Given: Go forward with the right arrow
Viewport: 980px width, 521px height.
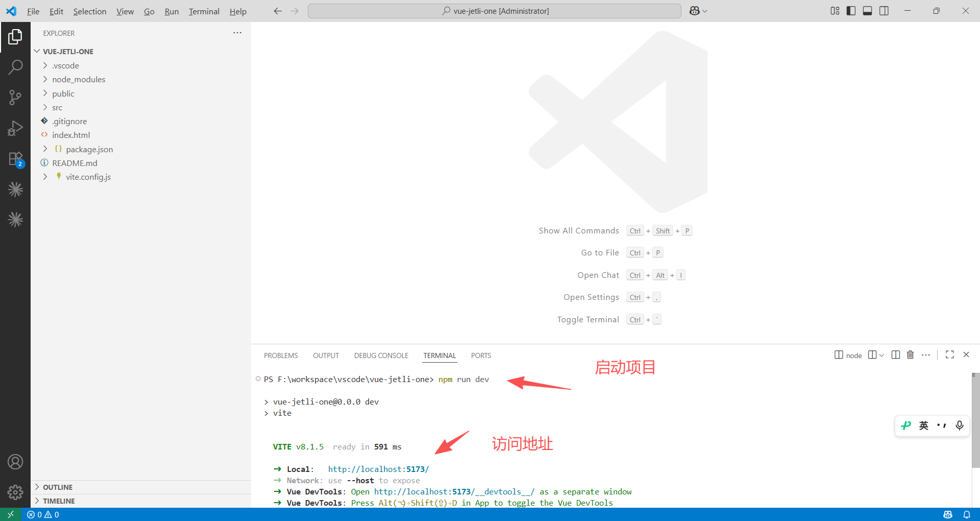Looking at the screenshot, I should [295, 11].
